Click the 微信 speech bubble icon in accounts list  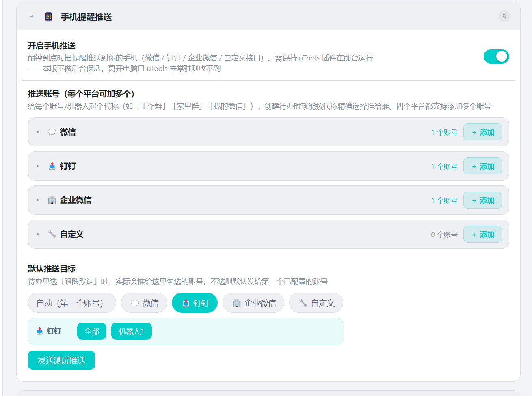pos(52,132)
